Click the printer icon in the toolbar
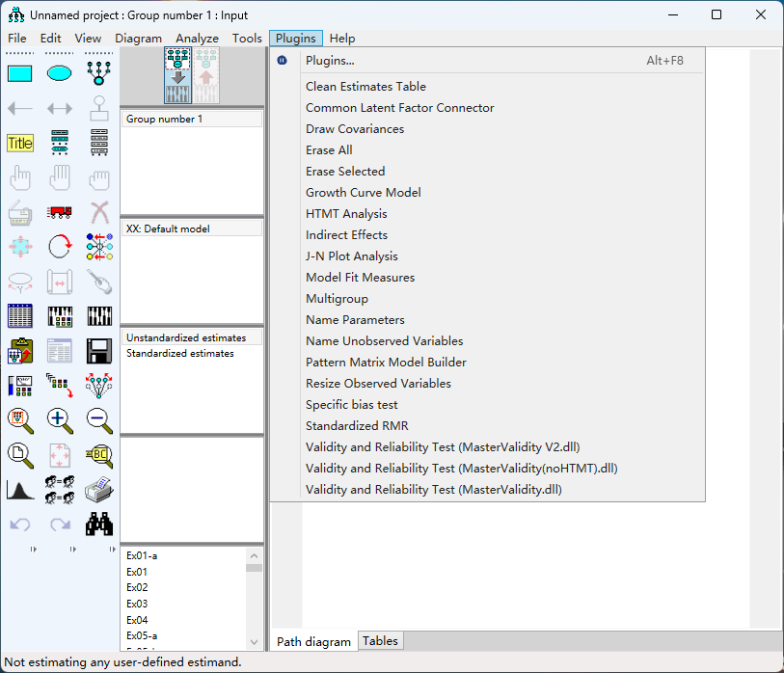Screen dimensions: 784x673 coord(98,489)
